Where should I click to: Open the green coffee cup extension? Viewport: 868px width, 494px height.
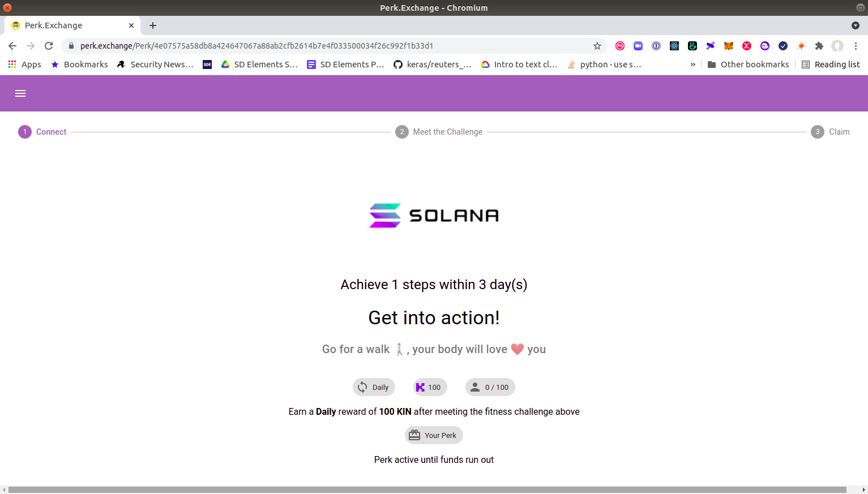coord(692,46)
